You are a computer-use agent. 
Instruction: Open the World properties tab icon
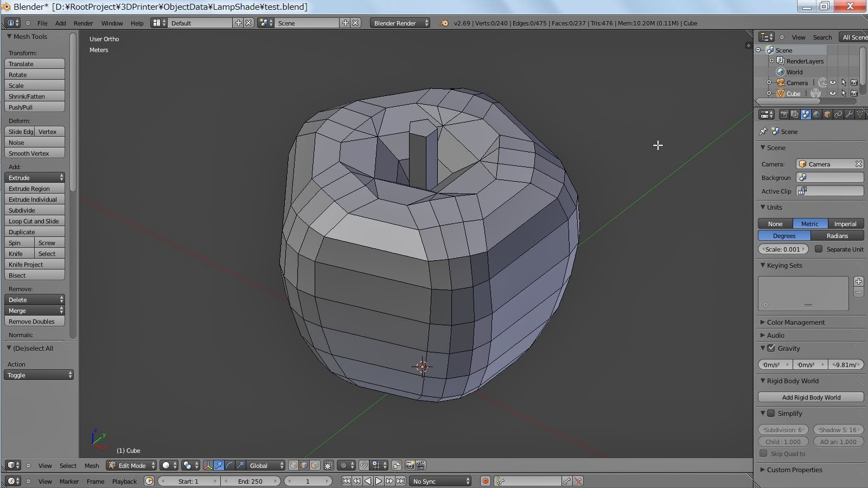pos(816,114)
